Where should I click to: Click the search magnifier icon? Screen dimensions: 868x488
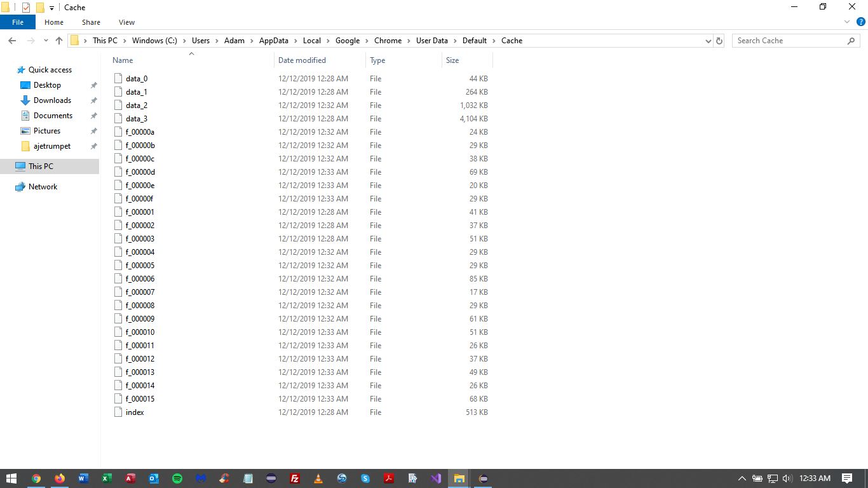point(851,41)
